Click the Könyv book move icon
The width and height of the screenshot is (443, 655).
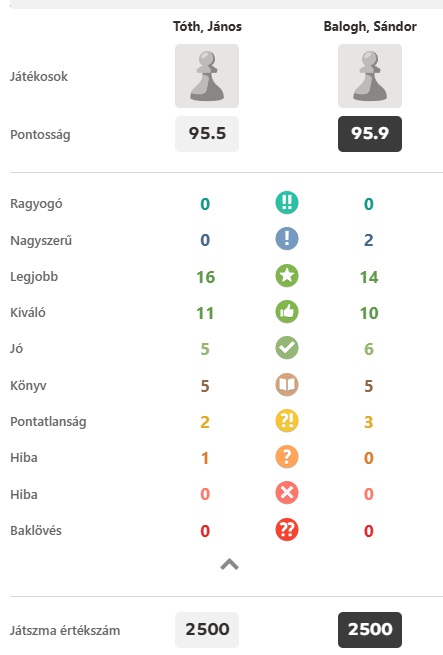[x=287, y=385]
